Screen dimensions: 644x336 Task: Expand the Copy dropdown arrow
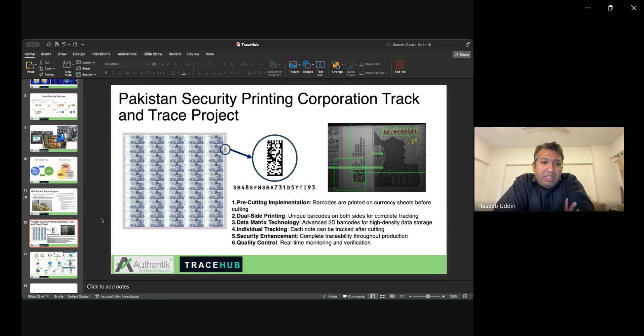(x=54, y=69)
